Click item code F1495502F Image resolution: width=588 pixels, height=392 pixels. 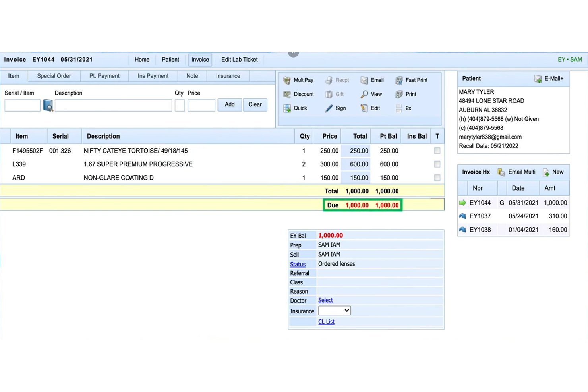coord(27,151)
